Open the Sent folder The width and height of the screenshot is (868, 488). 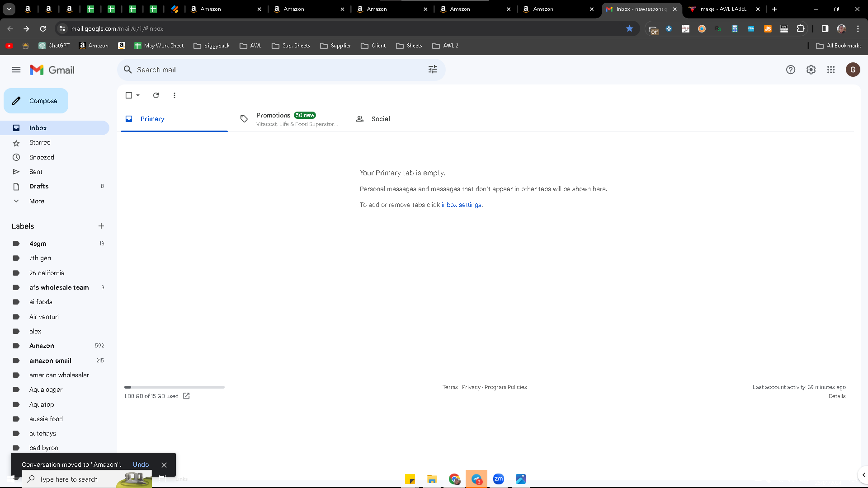point(54,172)
